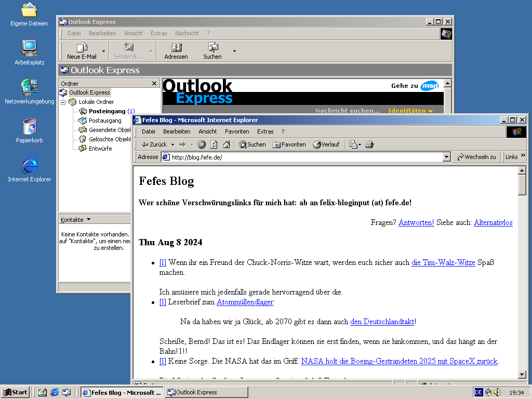Select Arbeitsplatz desktop icon
This screenshot has width=532, height=399.
[30, 52]
